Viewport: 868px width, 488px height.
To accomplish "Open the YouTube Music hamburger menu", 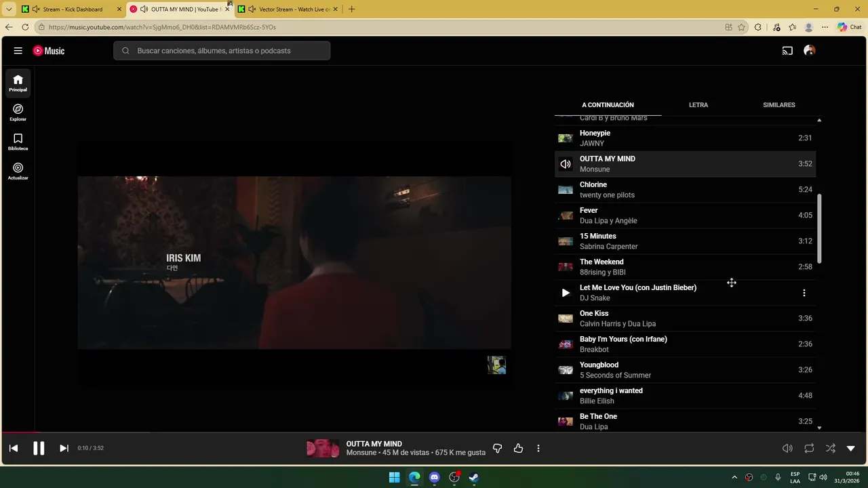I will pyautogui.click(x=18, y=51).
